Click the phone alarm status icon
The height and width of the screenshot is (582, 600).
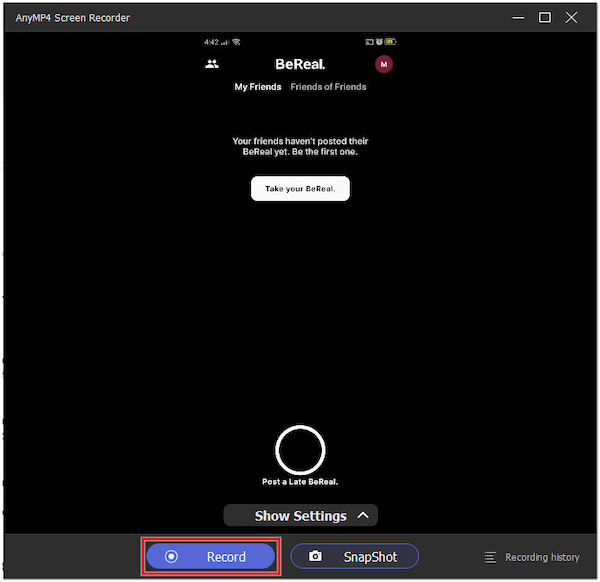point(379,42)
